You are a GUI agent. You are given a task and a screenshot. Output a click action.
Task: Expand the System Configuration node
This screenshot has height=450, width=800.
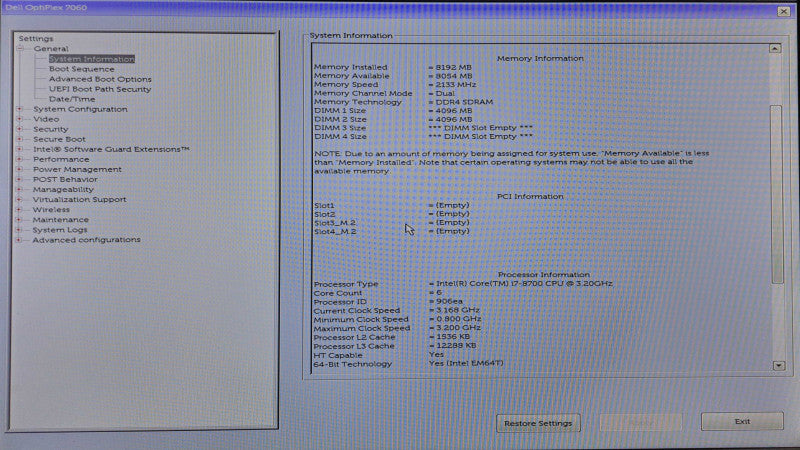click(20, 109)
